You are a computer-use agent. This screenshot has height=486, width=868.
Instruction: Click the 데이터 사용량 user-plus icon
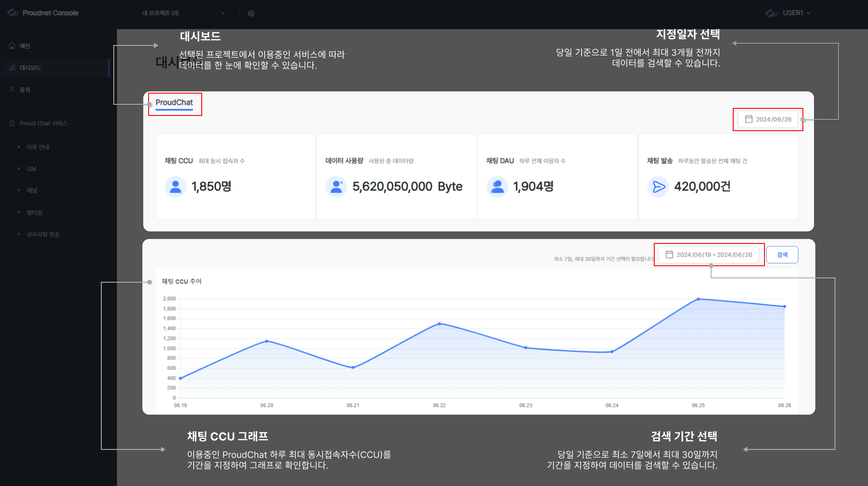(x=336, y=186)
